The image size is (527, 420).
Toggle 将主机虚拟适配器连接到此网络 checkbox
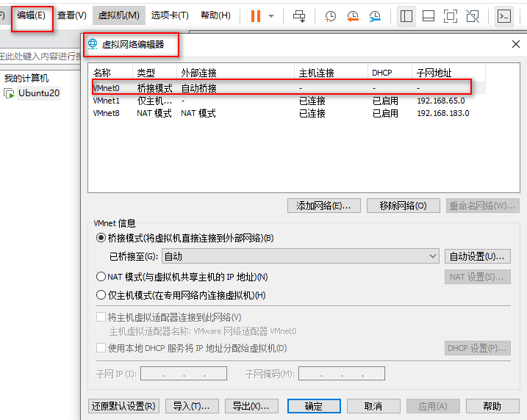pyautogui.click(x=101, y=317)
